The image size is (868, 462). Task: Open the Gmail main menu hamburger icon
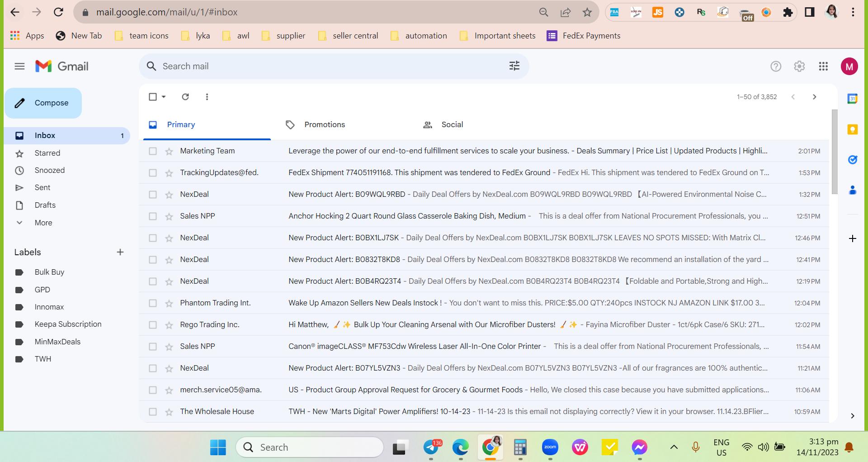pyautogui.click(x=19, y=67)
